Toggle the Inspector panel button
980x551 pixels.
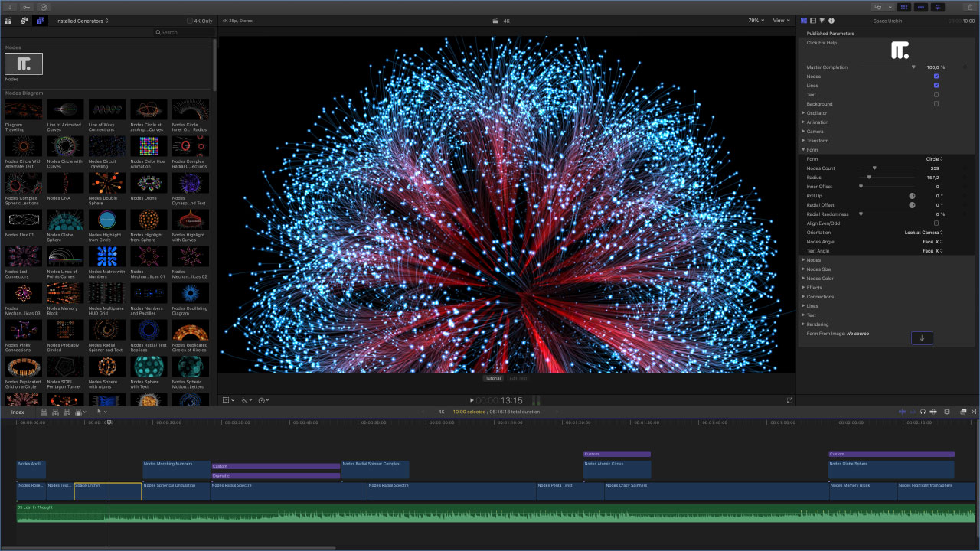tap(938, 7)
